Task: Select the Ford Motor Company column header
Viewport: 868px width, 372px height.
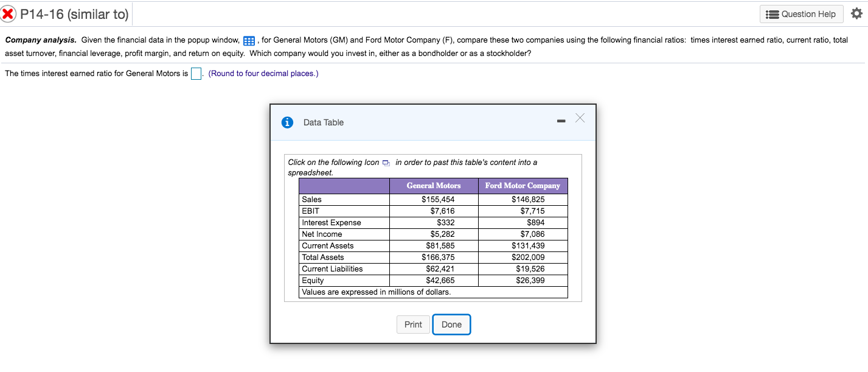Action: tap(523, 186)
